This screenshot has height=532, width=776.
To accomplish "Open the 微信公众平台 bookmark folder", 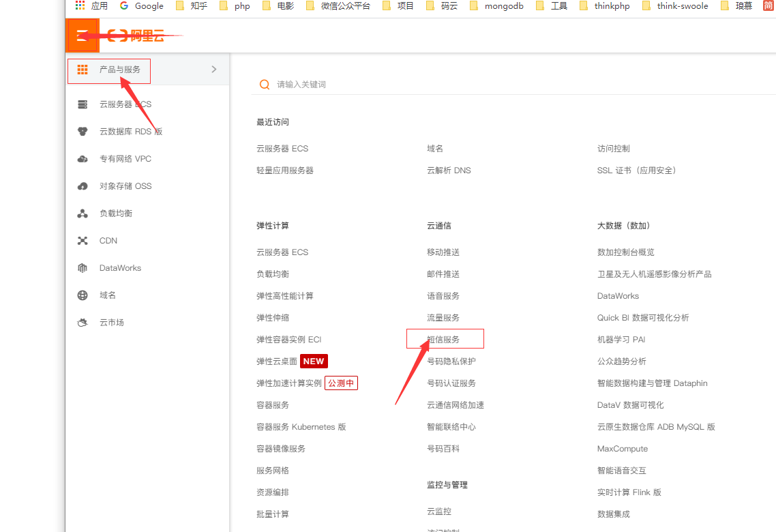I will point(338,6).
